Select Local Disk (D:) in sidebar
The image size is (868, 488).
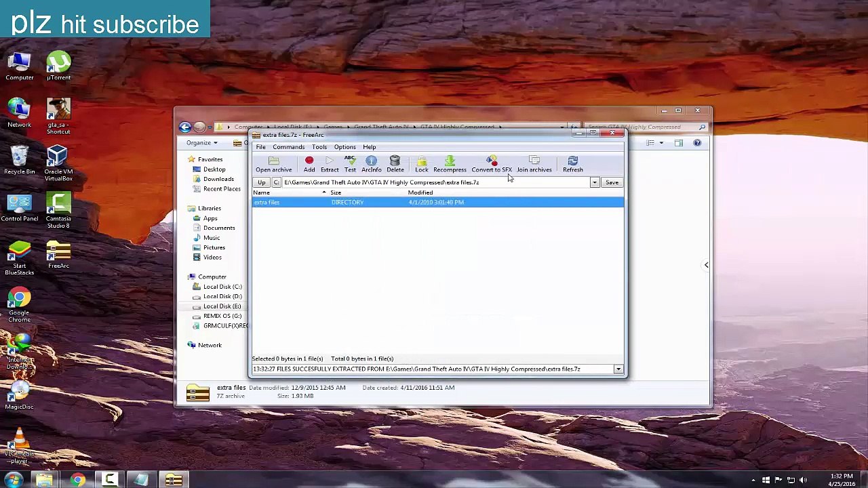pos(222,296)
